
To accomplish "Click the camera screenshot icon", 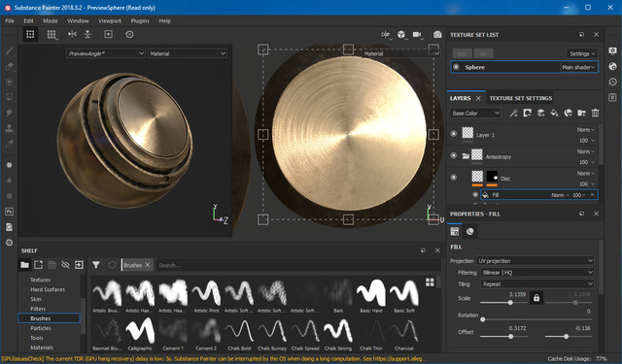I will click(x=437, y=35).
